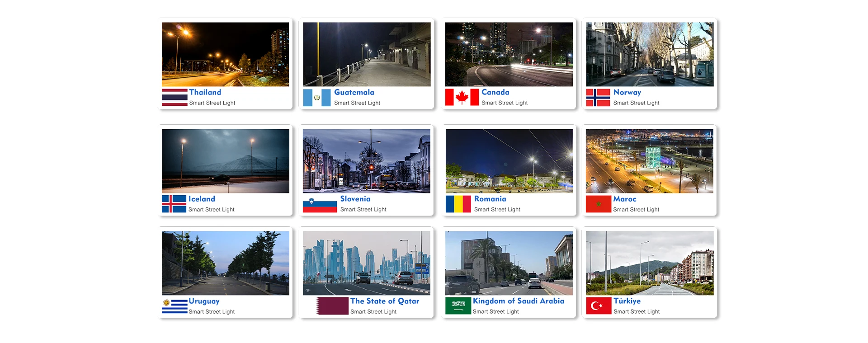Viewport: 868px width, 343px height.
Task: Go to the Romania title
Action: (490, 199)
